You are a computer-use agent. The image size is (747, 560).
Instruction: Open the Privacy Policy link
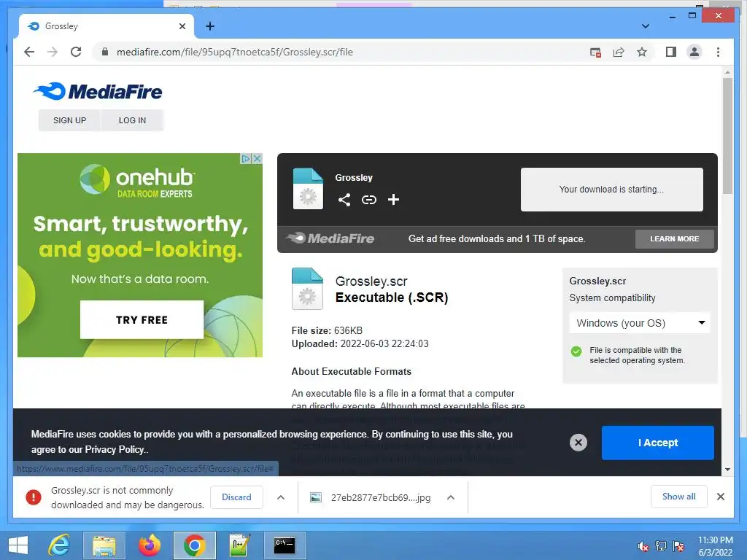[116, 449]
